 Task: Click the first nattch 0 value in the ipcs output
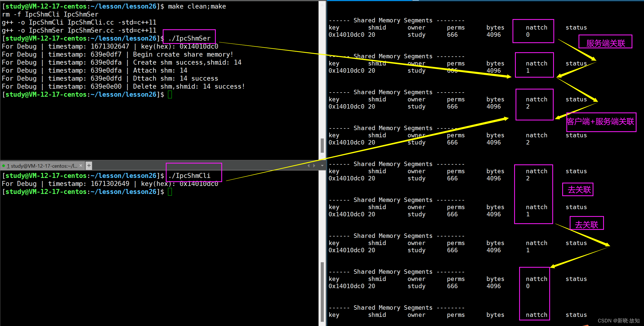click(x=528, y=35)
